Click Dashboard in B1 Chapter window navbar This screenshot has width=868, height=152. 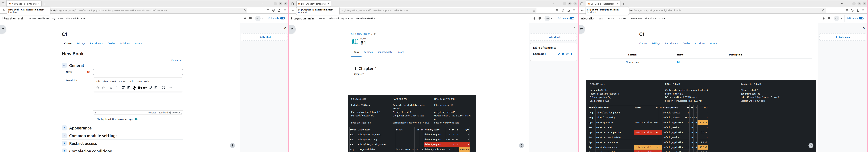tap(333, 19)
